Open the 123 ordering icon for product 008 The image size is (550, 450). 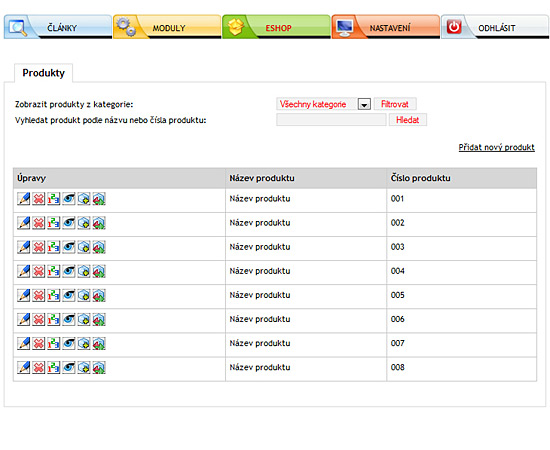[x=54, y=368]
